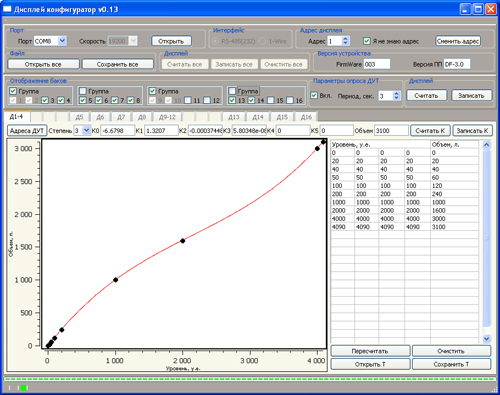Viewport: 500px width, 395px height.
Task: Click the display Записать button
Action: pos(471,95)
